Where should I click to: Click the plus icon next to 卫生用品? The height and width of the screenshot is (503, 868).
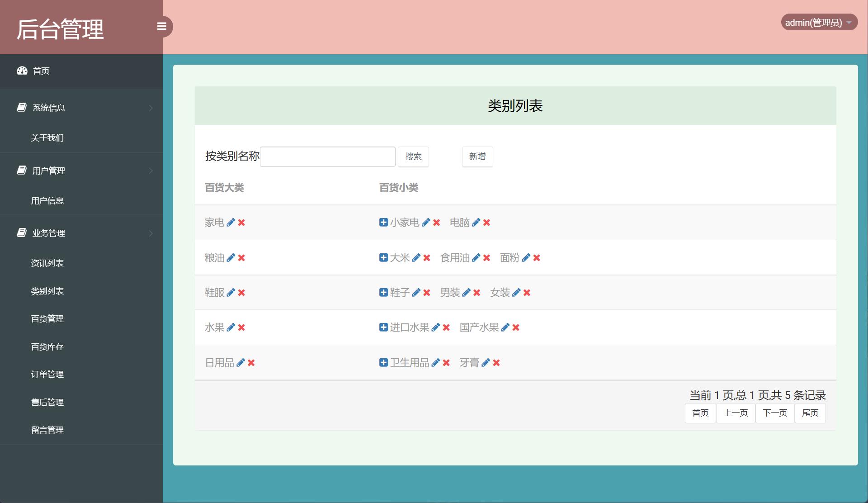click(x=383, y=362)
